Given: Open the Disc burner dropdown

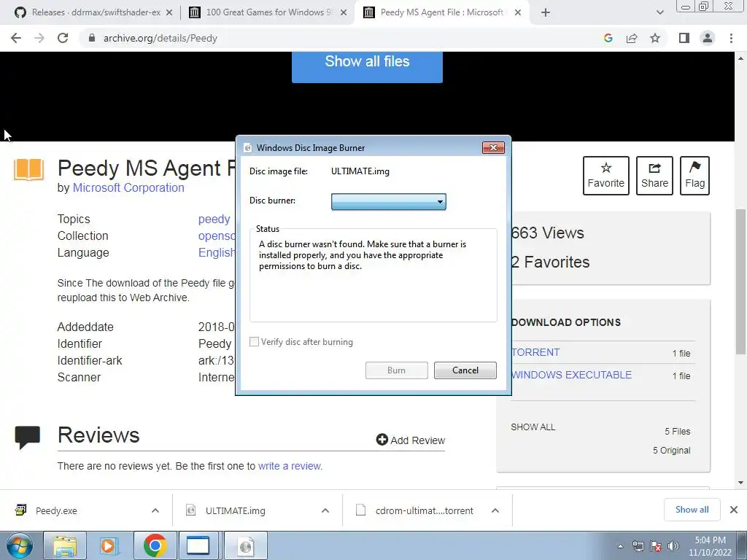Looking at the screenshot, I should [389, 201].
